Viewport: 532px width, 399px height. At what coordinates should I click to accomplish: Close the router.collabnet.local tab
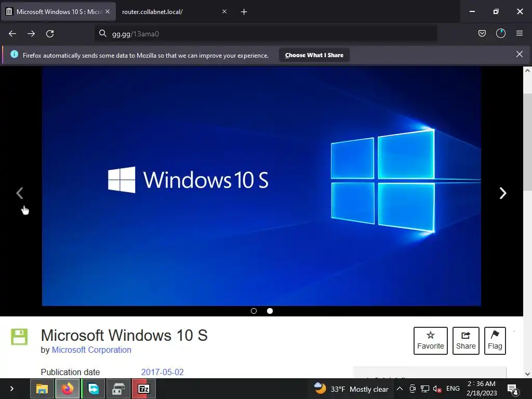pyautogui.click(x=224, y=11)
